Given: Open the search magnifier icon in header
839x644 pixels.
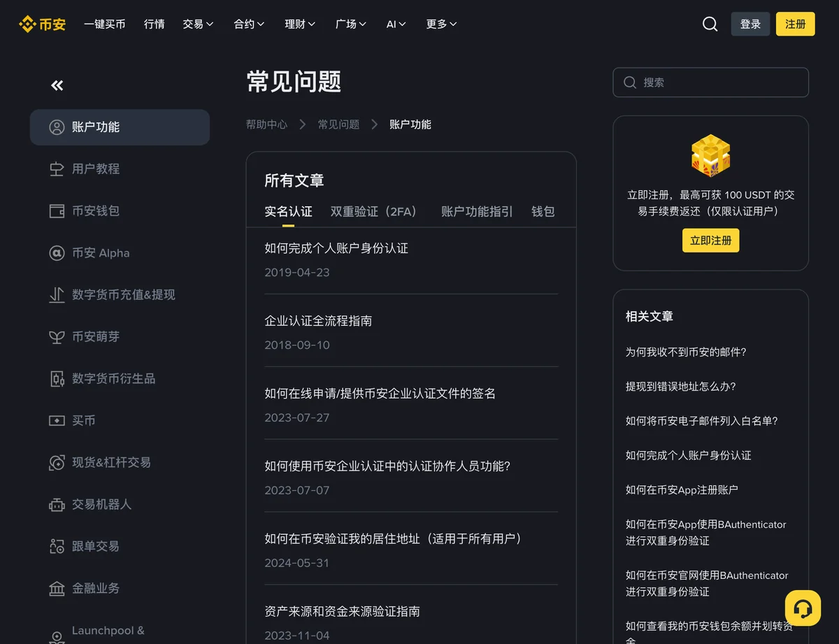Looking at the screenshot, I should pyautogui.click(x=710, y=24).
